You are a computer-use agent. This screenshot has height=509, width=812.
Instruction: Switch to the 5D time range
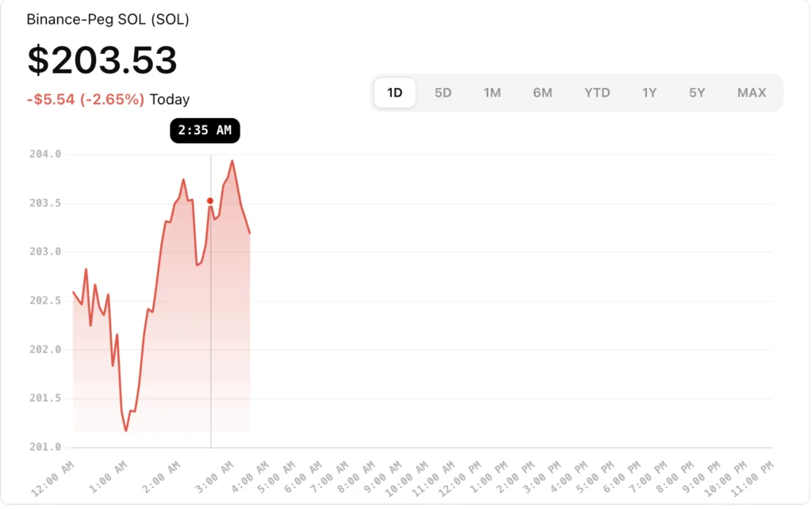442,93
